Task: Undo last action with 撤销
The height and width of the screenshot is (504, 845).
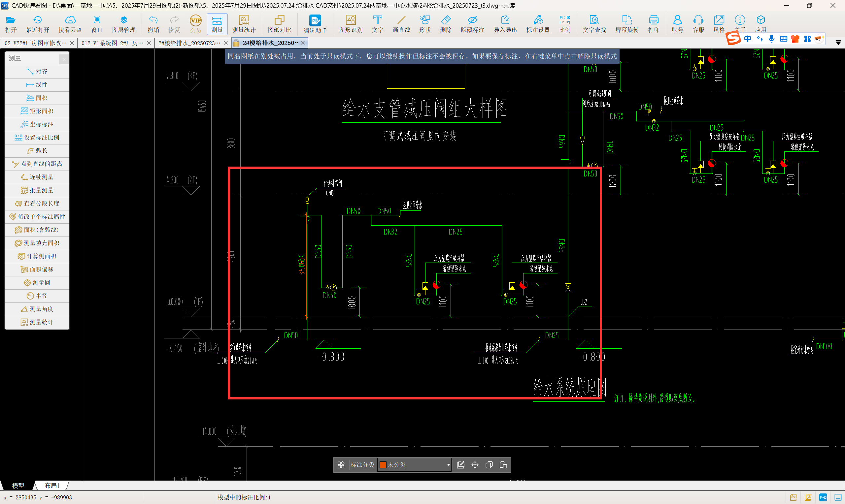Action: click(153, 24)
